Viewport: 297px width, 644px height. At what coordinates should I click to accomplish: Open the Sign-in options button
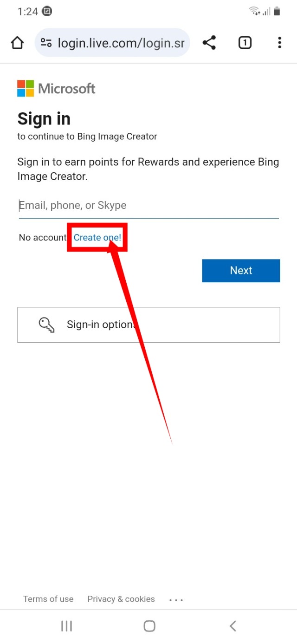(x=148, y=325)
